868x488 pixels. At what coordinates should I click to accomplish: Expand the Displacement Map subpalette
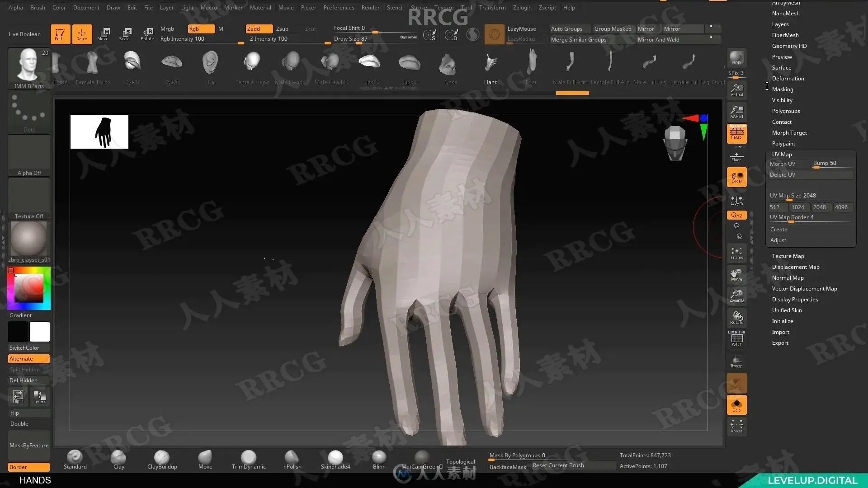click(795, 267)
